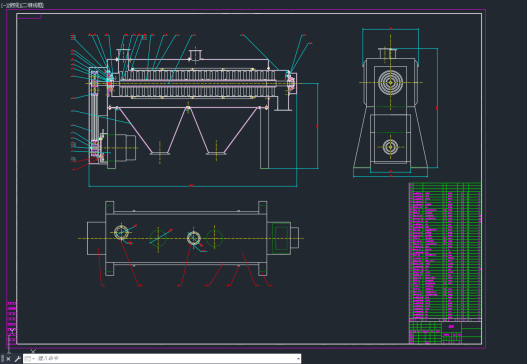This screenshot has width=527, height=364.
Task: Select magenta text stack at left border
Action: click(x=11, y=322)
